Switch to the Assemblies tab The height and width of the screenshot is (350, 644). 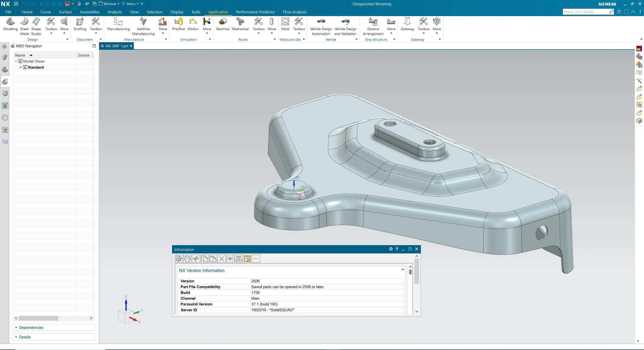click(90, 12)
